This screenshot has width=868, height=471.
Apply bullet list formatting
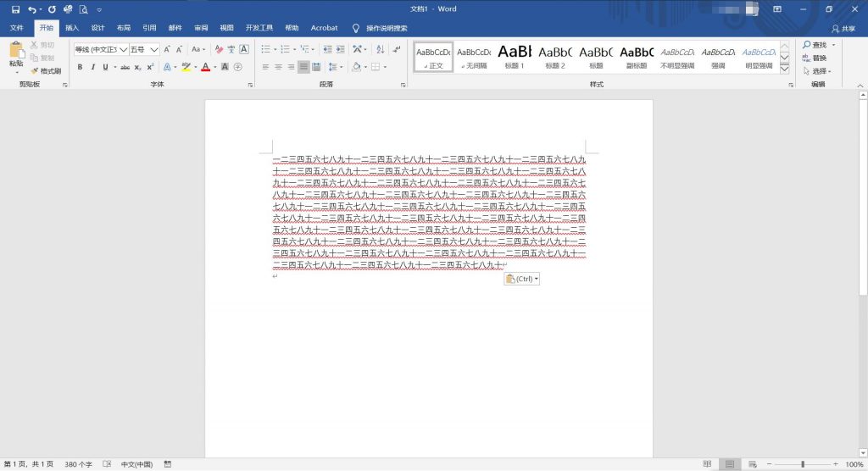[265, 49]
